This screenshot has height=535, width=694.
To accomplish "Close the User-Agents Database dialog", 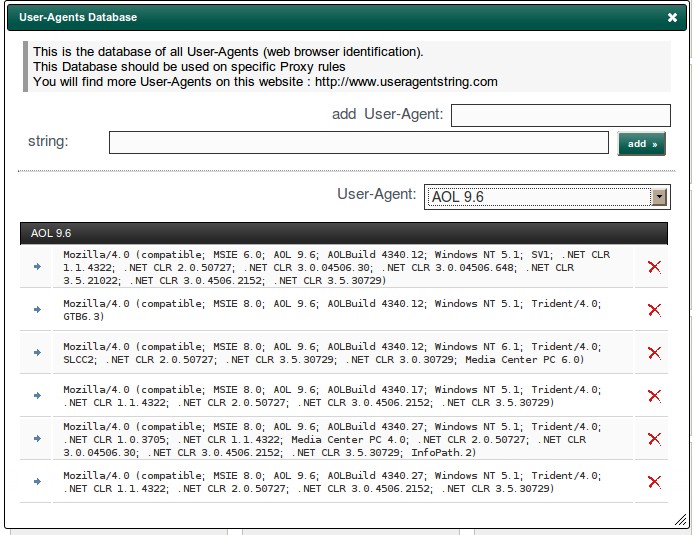I will [x=672, y=17].
